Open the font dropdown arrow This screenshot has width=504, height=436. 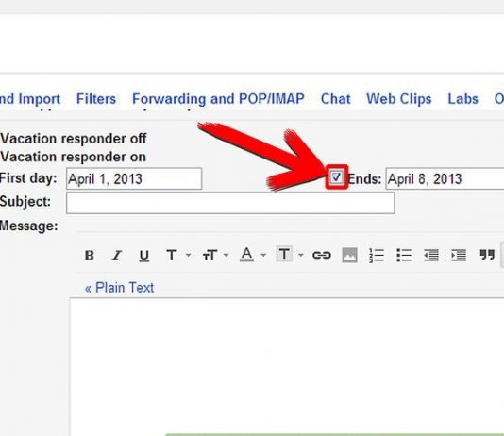(x=189, y=255)
